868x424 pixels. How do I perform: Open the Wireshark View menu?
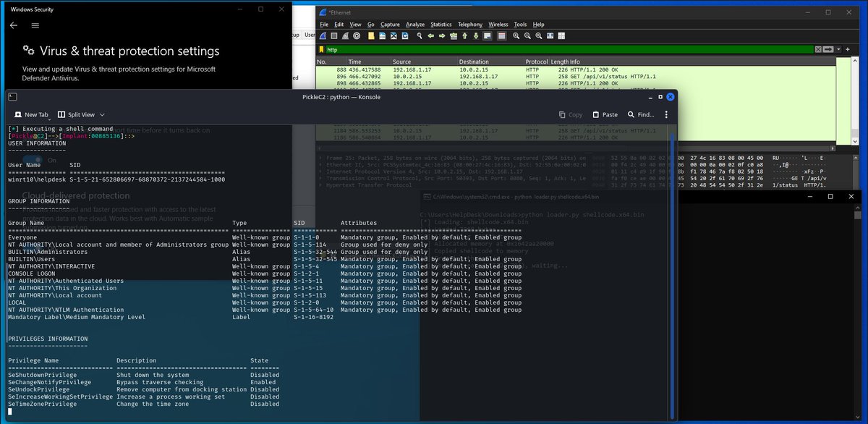pyautogui.click(x=354, y=24)
